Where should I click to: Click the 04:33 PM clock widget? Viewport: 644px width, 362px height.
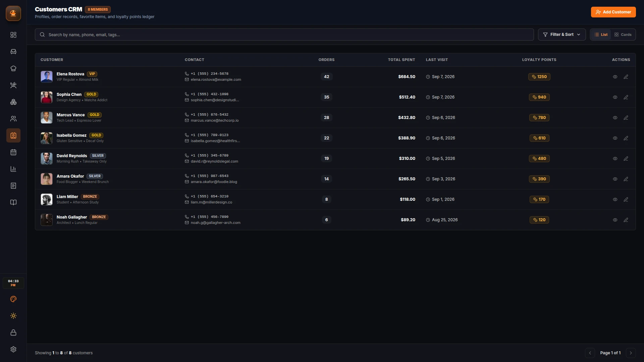pos(13,283)
